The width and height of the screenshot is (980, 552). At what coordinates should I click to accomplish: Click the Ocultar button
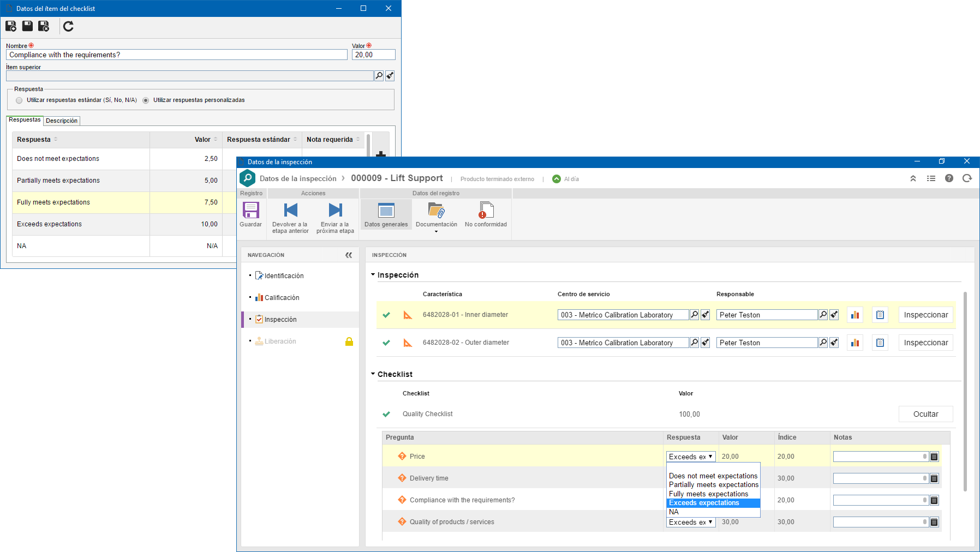pos(926,414)
